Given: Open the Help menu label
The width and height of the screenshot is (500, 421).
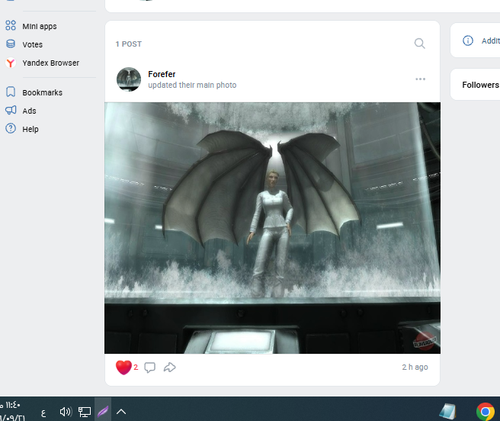Looking at the screenshot, I should [30, 129].
